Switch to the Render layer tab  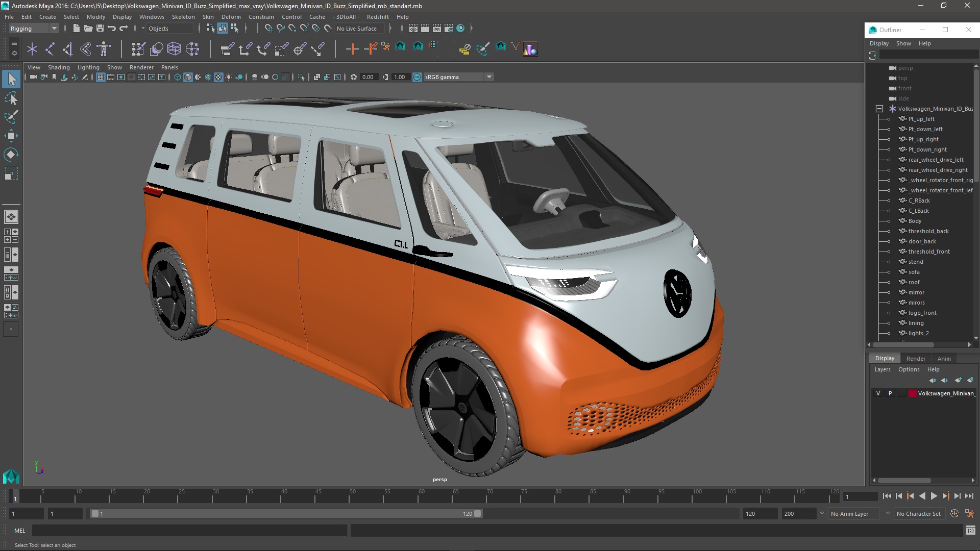click(x=915, y=359)
